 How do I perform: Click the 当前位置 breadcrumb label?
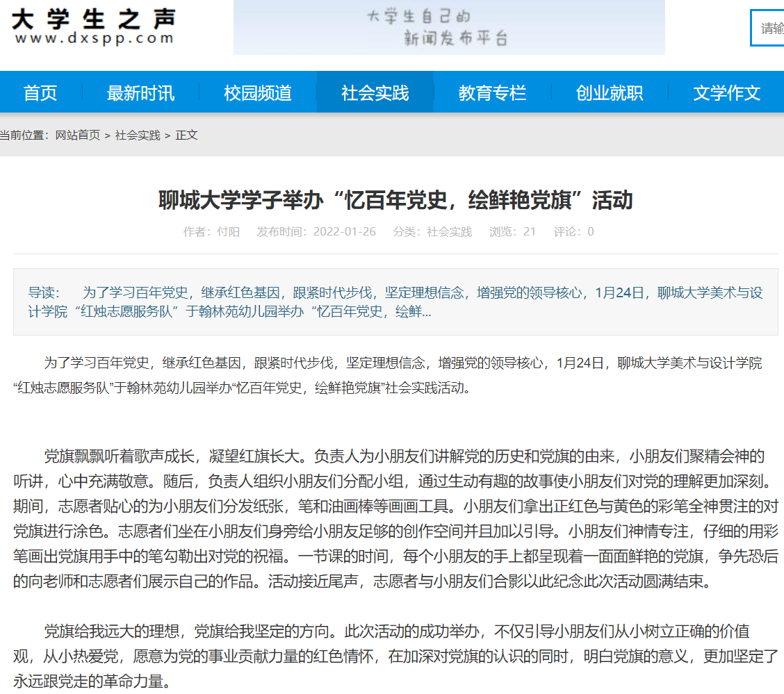coord(24,135)
